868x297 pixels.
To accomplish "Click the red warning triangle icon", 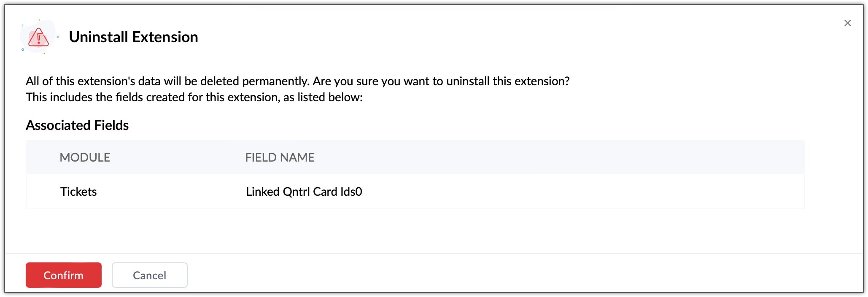I will [38, 38].
